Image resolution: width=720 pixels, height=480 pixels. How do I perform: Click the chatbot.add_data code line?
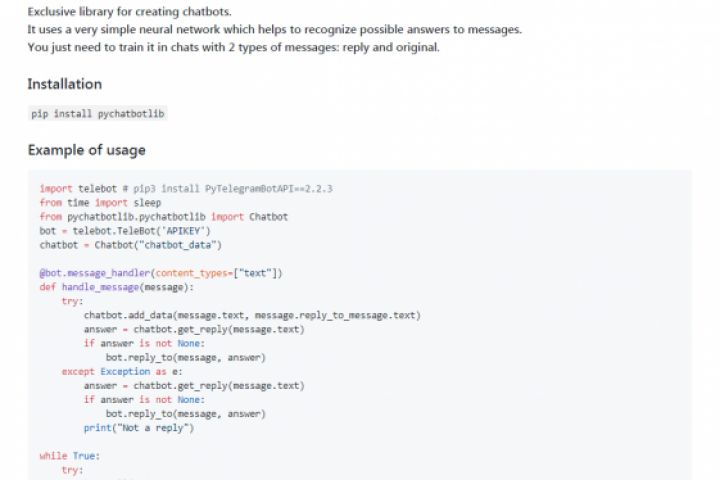point(252,315)
